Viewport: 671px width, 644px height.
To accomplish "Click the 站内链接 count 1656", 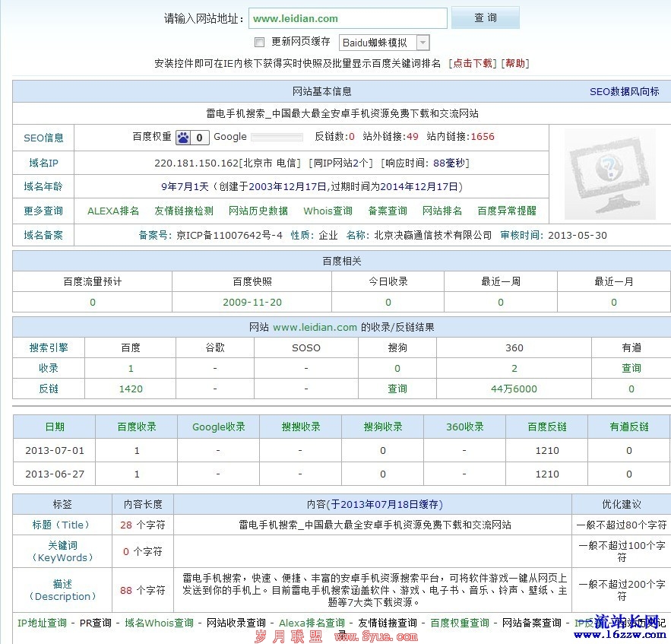I will [x=483, y=137].
